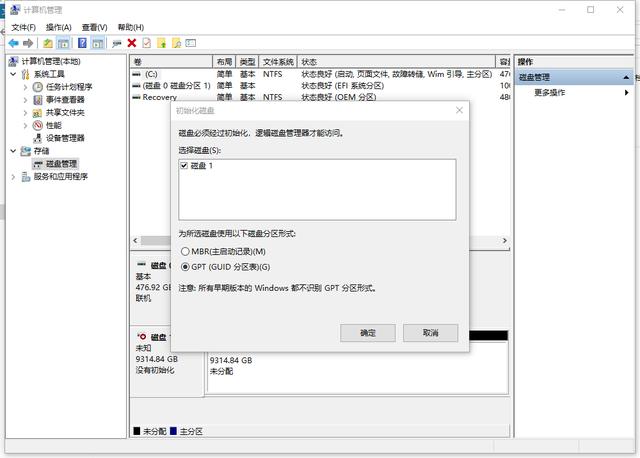Click the 9314.84 GB 未分配 partition block

tap(358, 367)
